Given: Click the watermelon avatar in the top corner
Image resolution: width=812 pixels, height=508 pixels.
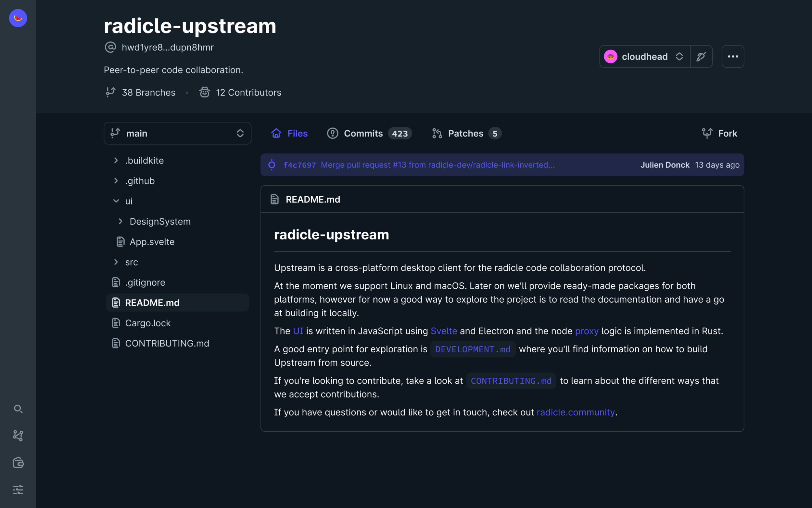Looking at the screenshot, I should click(x=18, y=18).
